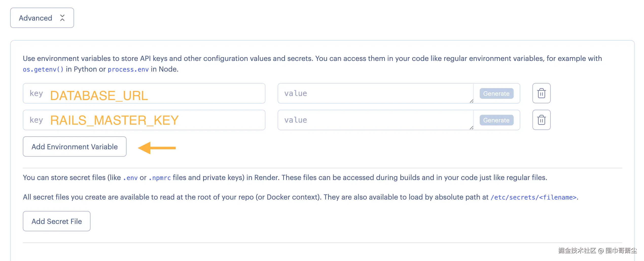644x261 pixels.
Task: Click the resize handle of DATABASE_URL value box
Action: (471, 101)
